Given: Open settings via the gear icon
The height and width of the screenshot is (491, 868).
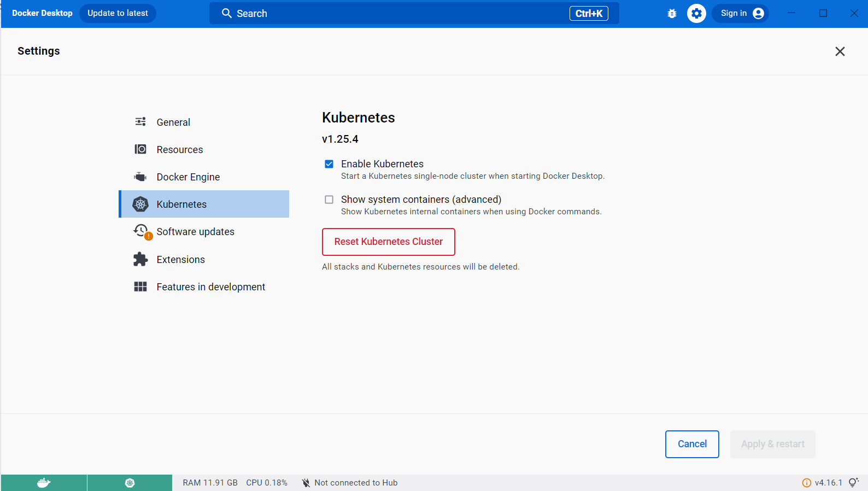Looking at the screenshot, I should point(696,14).
